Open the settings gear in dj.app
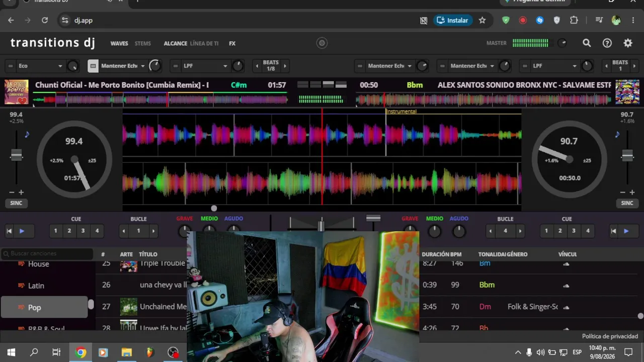 628,43
